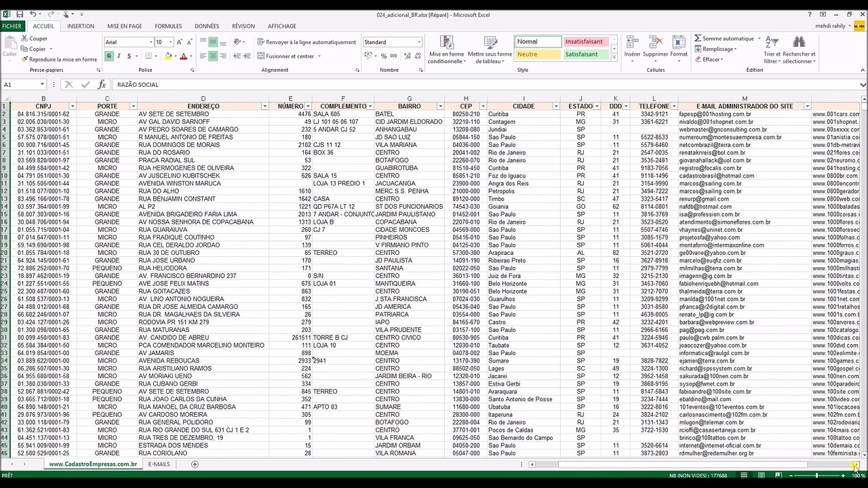Enable Renvoyer à la ligne automatiquement
This screenshot has height=488, width=868.
coord(307,42)
